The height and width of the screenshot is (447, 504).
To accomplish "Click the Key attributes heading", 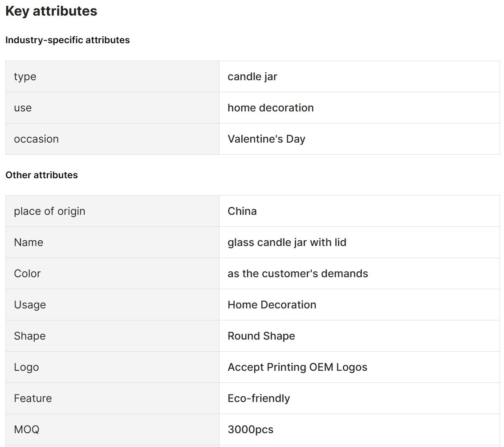I will coord(52,11).
